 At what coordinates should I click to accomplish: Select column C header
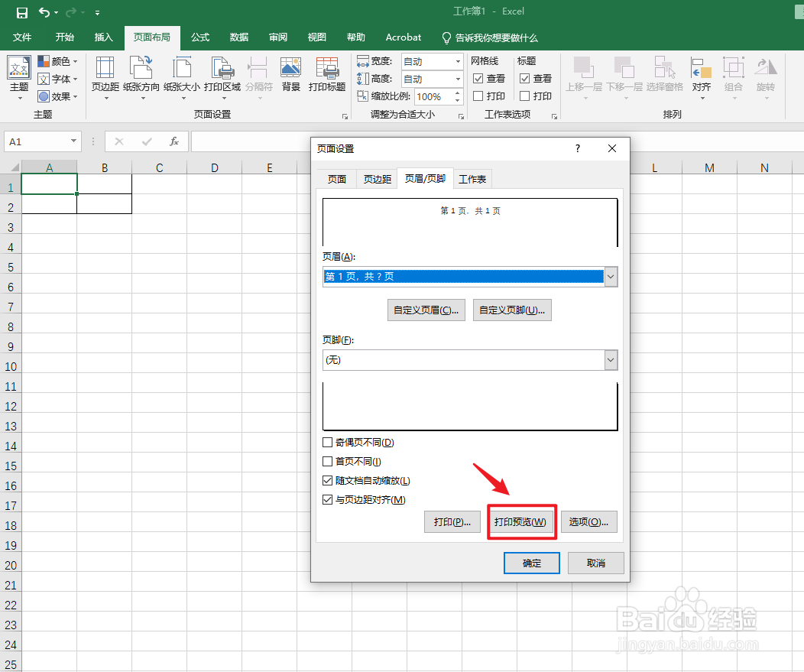point(160,167)
